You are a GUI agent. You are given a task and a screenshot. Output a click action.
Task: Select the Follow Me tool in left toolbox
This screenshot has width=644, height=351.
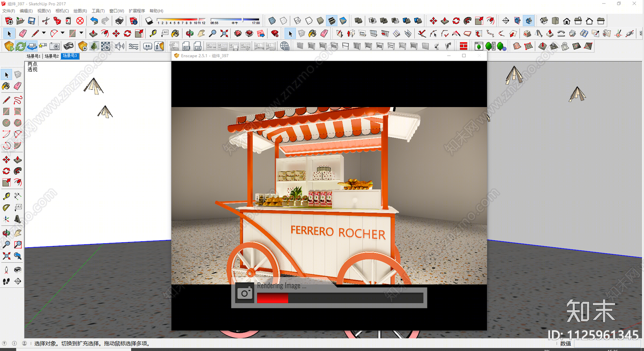18,171
